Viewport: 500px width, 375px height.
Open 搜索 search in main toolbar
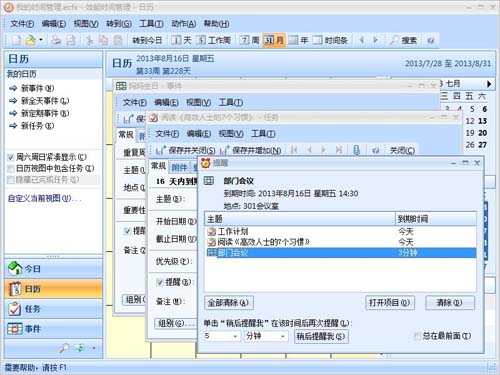(403, 41)
